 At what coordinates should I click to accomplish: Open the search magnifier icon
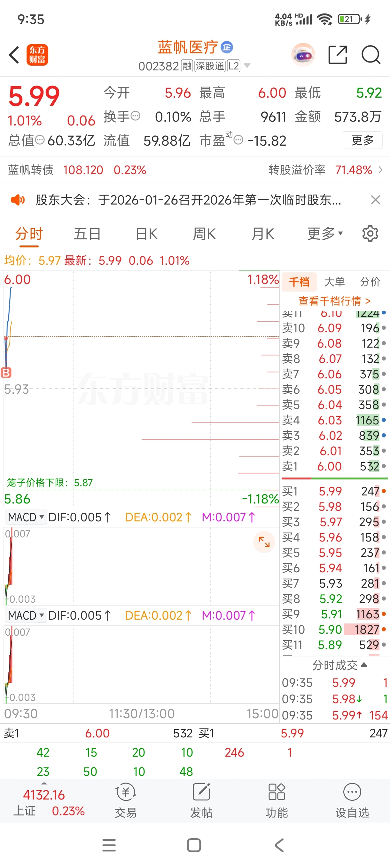[371, 55]
